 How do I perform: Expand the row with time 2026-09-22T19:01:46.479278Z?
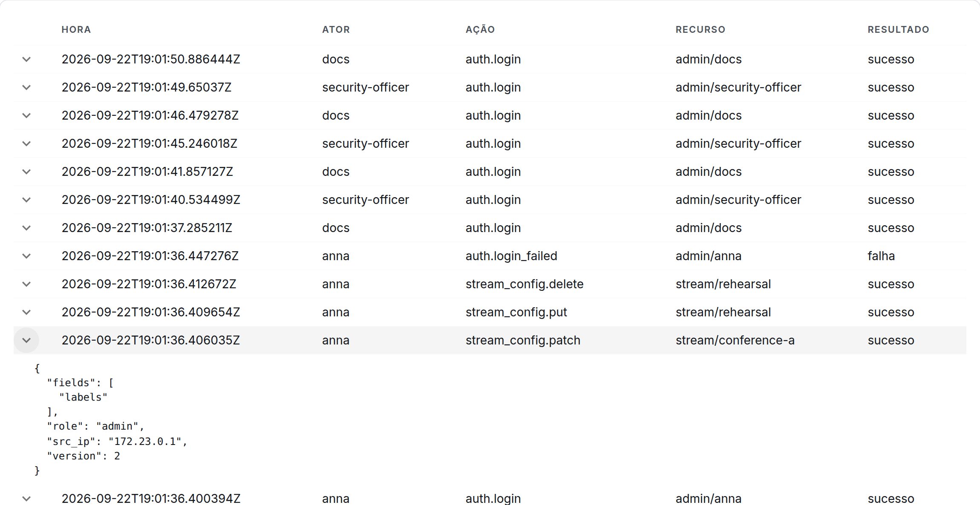click(26, 115)
